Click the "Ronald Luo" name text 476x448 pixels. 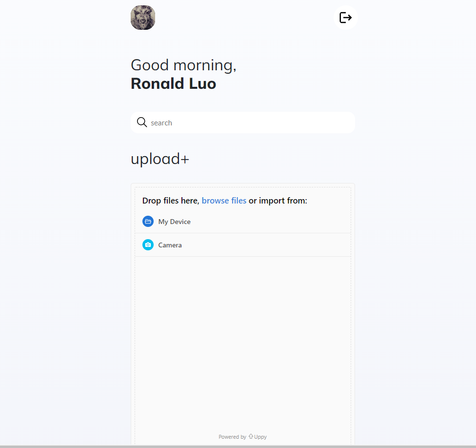[x=173, y=83]
